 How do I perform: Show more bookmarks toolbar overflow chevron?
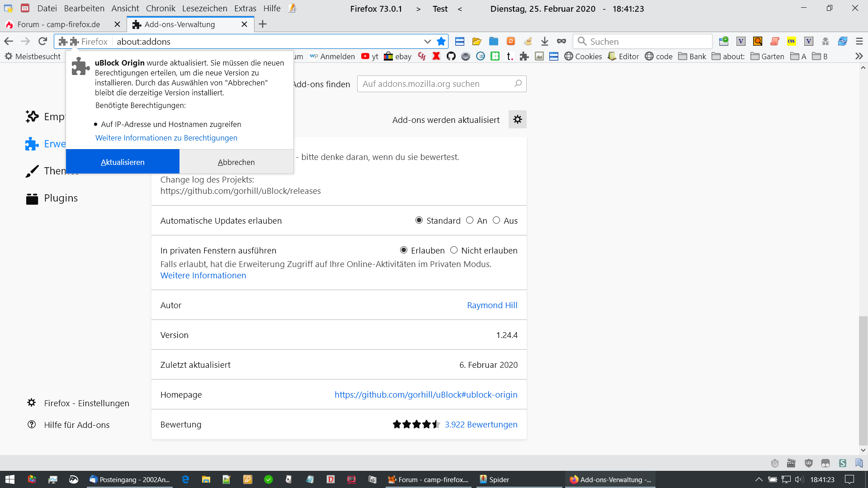click(x=859, y=56)
